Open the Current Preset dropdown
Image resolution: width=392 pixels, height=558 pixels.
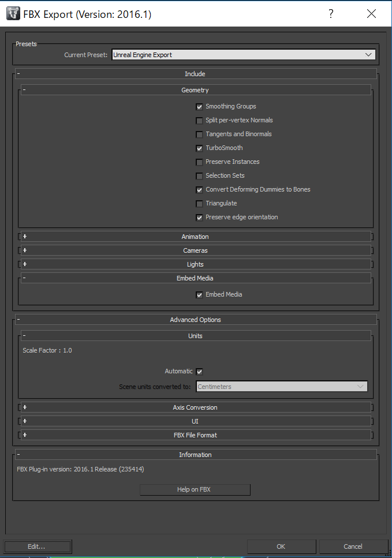pos(244,55)
